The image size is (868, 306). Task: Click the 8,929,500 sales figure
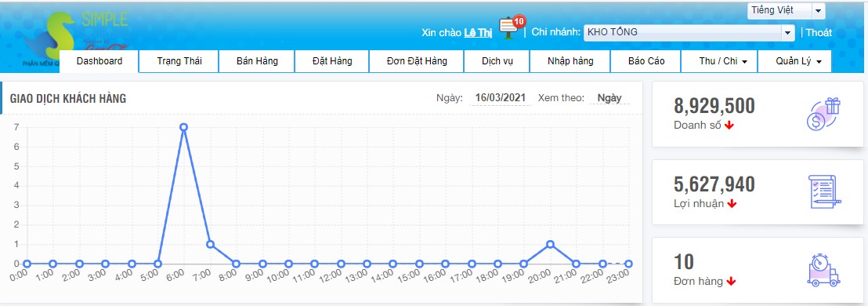[x=714, y=106]
